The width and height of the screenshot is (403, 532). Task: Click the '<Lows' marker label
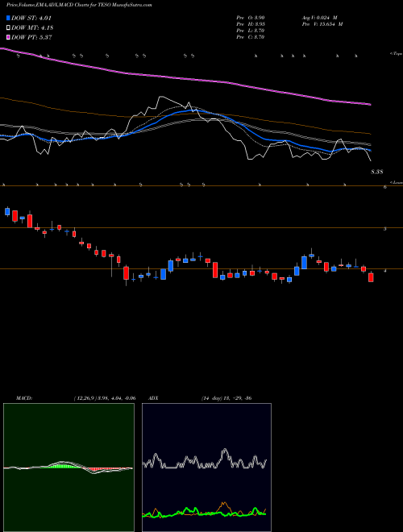coord(397,182)
